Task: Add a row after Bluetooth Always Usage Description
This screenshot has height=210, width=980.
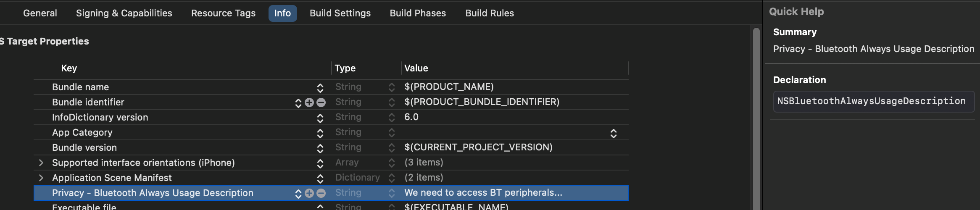Action: pos(309,193)
